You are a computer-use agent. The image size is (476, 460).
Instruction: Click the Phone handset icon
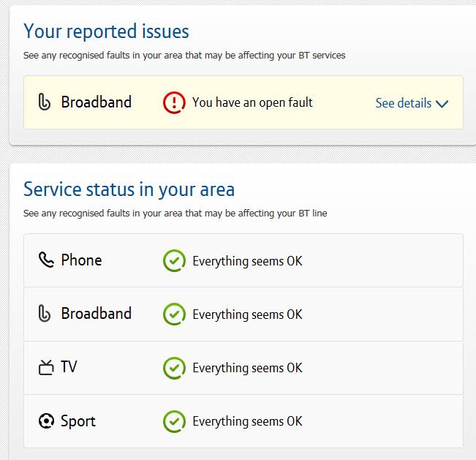46,260
